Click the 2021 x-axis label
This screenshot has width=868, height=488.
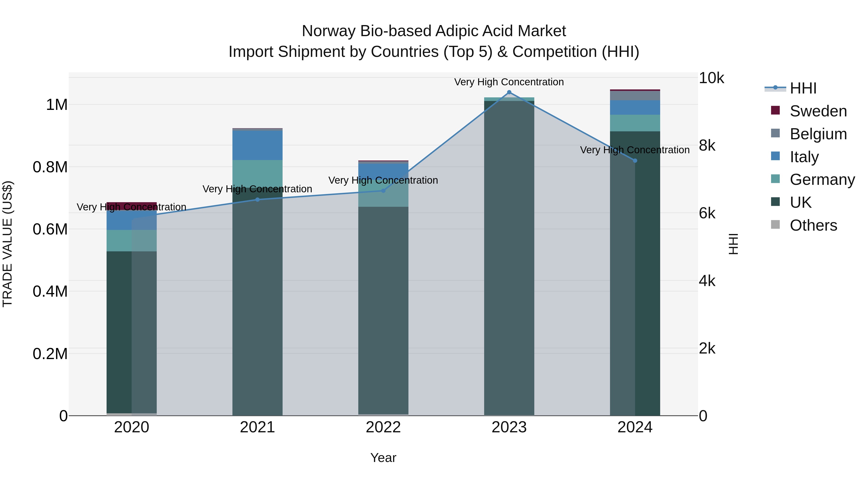(x=258, y=427)
